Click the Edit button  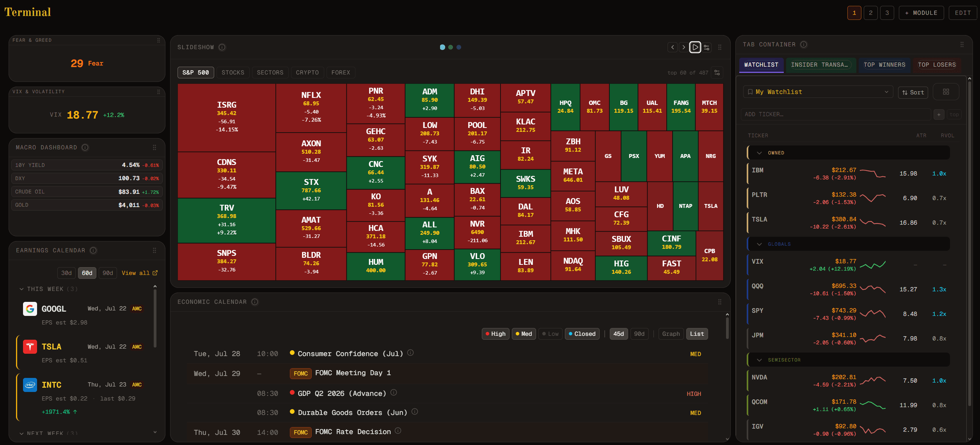963,13
